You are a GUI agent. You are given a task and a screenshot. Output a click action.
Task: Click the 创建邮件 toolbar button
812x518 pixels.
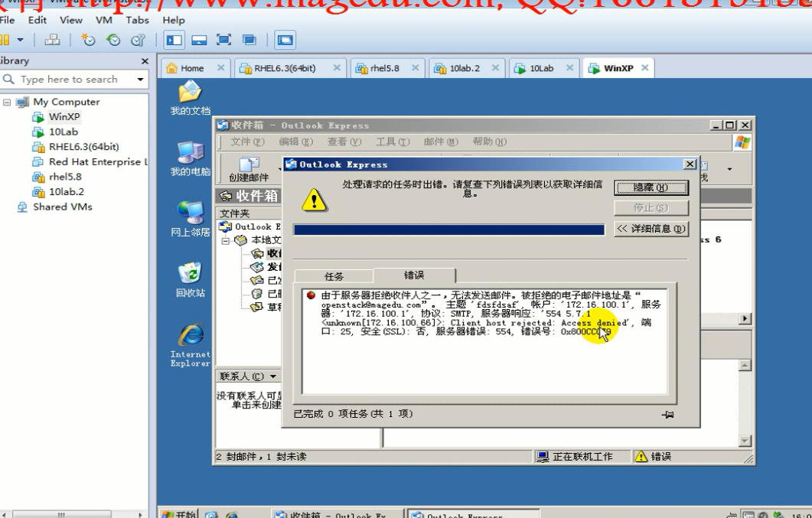(249, 170)
